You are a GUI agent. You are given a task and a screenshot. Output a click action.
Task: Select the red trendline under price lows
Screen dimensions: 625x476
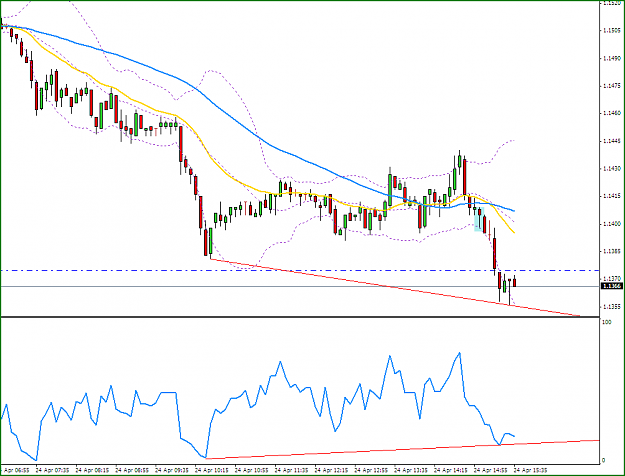tap(395, 287)
